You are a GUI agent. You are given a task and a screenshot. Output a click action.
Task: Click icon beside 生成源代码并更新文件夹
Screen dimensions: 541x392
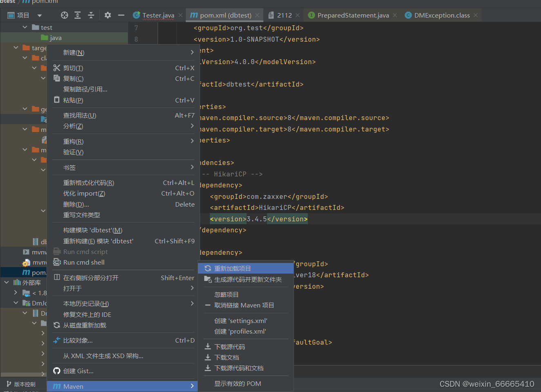coord(208,279)
